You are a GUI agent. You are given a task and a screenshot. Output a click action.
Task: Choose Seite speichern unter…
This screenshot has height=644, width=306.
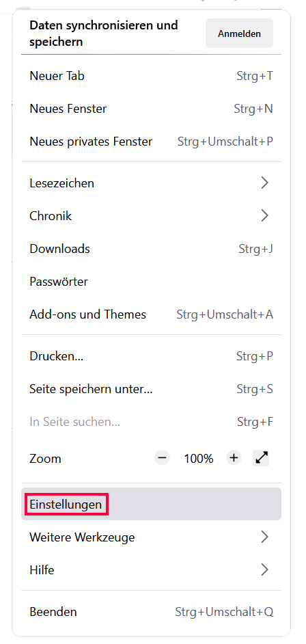point(152,389)
